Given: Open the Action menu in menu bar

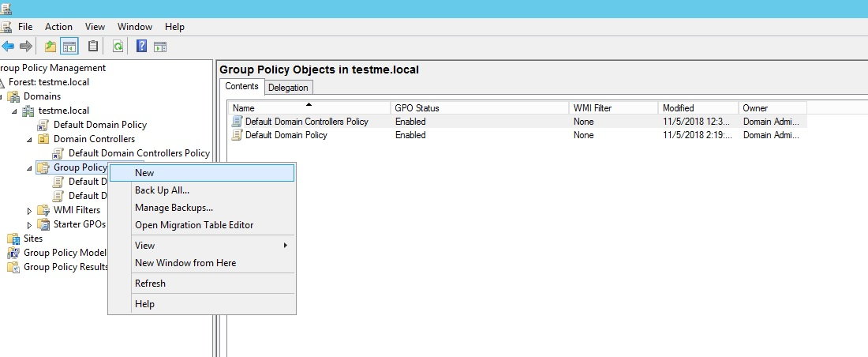Looking at the screenshot, I should pyautogui.click(x=58, y=27).
